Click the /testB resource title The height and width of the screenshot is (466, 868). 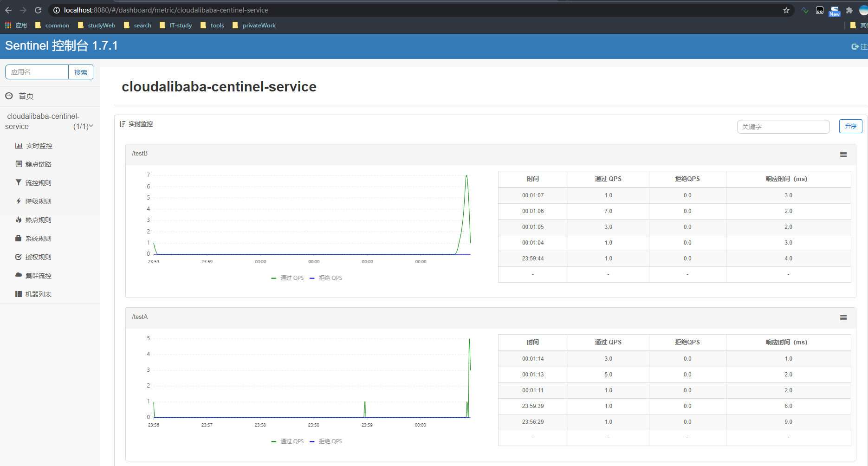(140, 153)
